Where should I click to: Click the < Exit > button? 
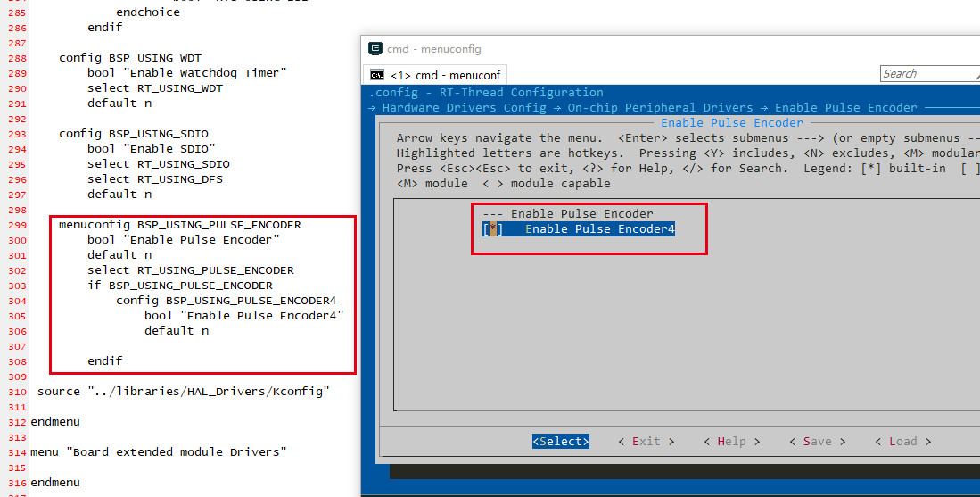pyautogui.click(x=646, y=442)
